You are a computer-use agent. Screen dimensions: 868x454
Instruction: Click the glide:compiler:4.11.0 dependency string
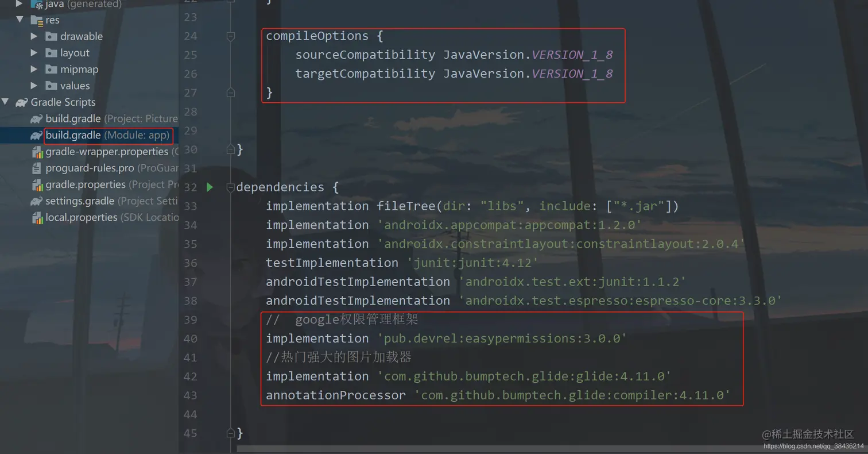(x=572, y=395)
